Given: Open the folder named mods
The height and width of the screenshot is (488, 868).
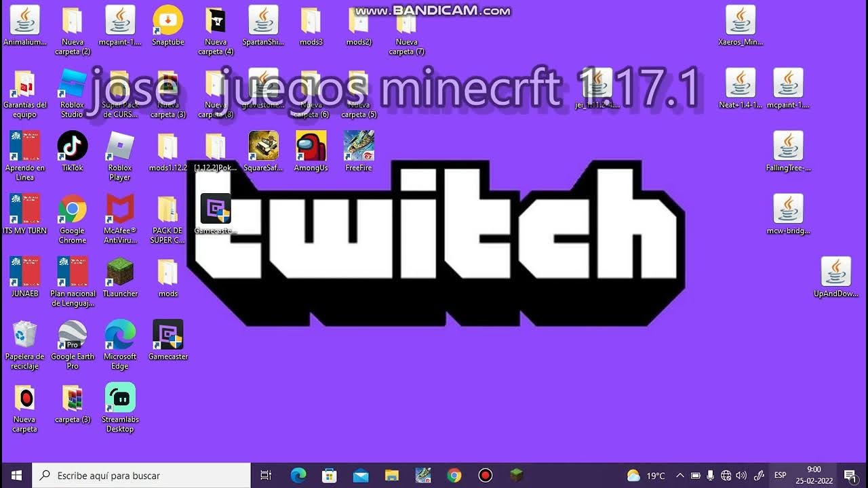Looking at the screenshot, I should pyautogui.click(x=167, y=272).
